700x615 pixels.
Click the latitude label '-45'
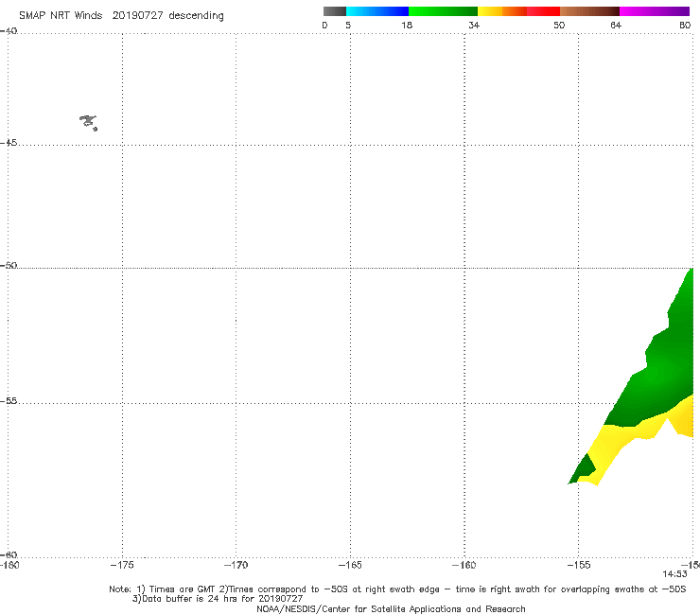point(9,143)
